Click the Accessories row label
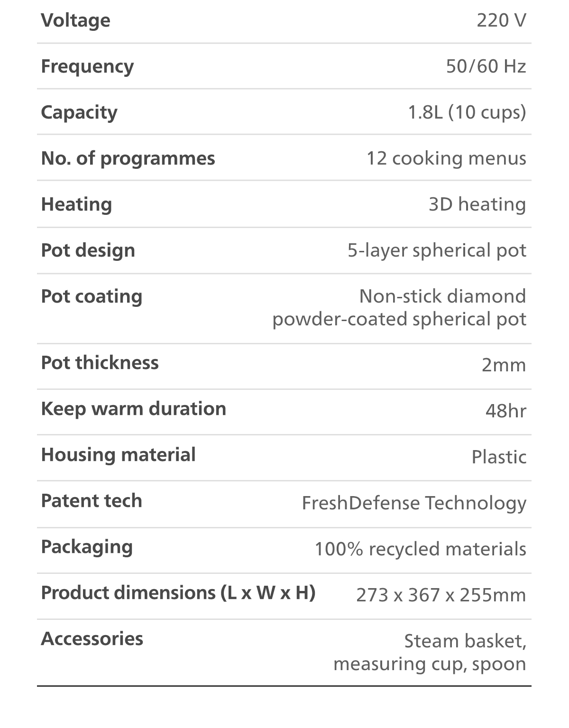The width and height of the screenshot is (569, 728). pos(92,639)
